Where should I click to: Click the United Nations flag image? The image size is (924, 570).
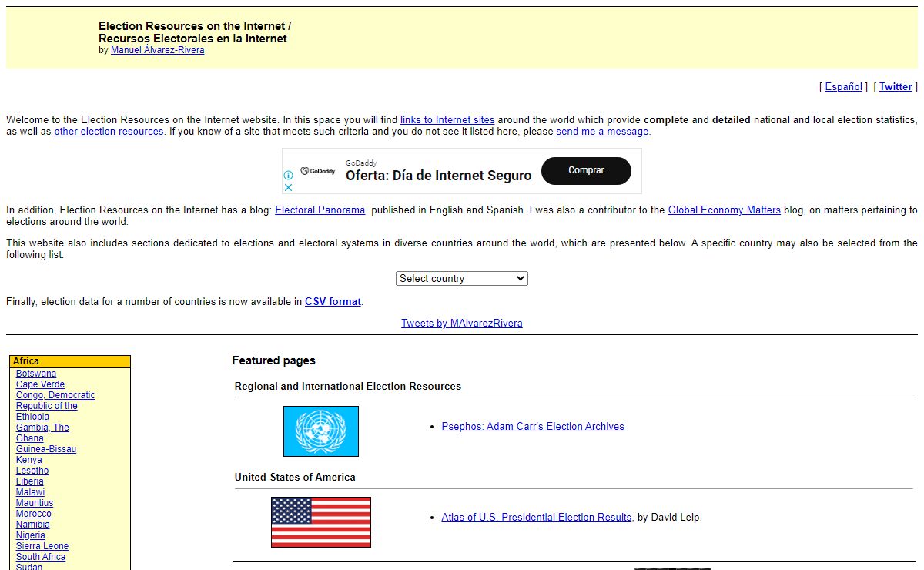[x=320, y=431]
